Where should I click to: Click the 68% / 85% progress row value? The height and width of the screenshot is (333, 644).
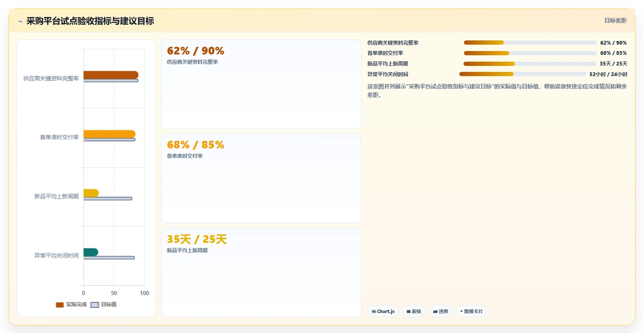(x=613, y=53)
